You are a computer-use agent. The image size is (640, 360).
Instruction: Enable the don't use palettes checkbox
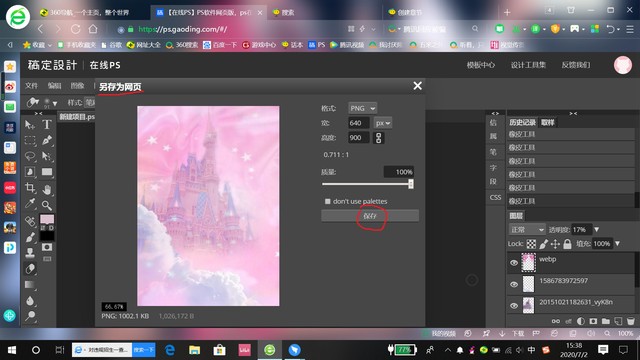(x=327, y=201)
